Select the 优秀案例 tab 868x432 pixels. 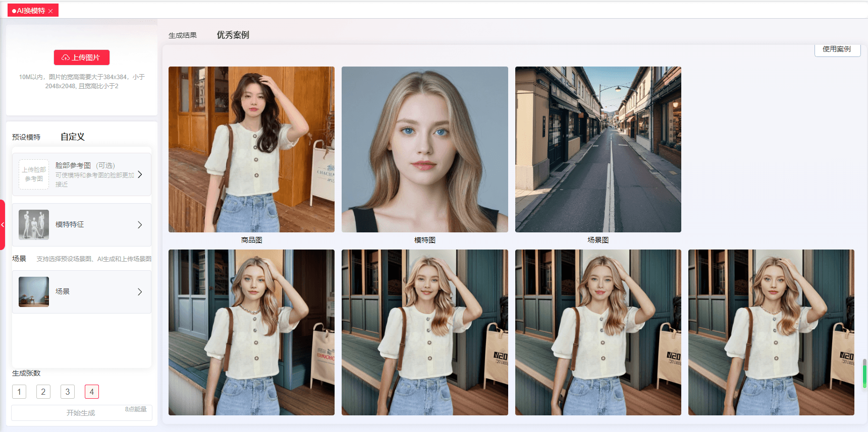233,35
